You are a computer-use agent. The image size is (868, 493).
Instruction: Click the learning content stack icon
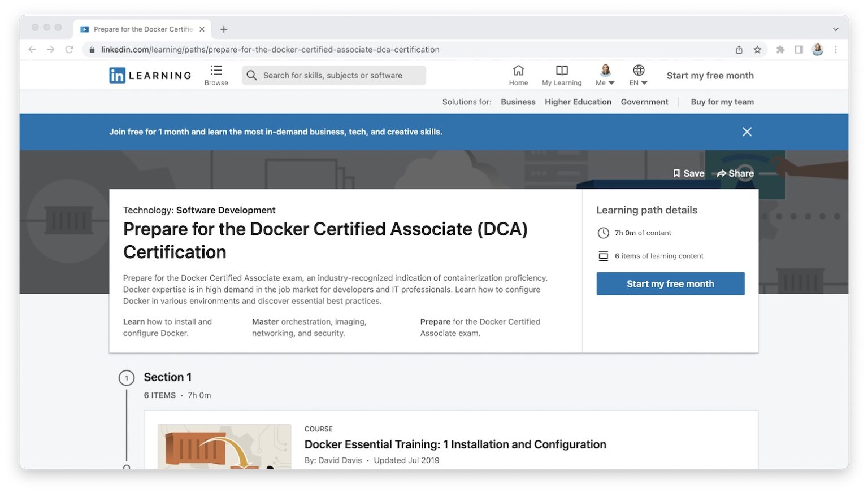603,255
